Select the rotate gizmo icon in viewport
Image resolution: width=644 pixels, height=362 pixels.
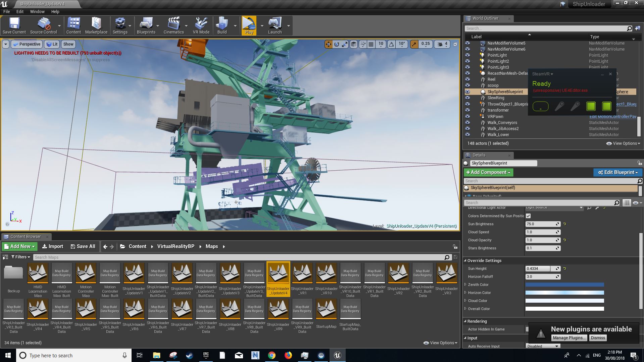tap(337, 44)
